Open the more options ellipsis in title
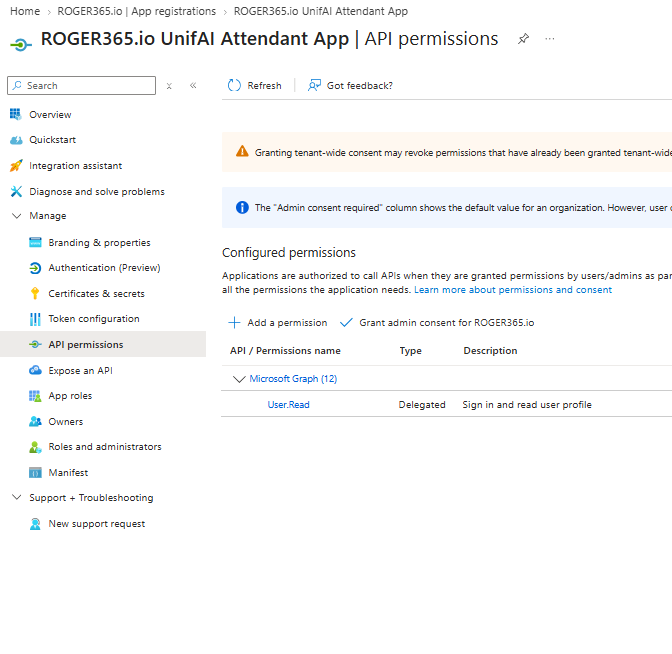This screenshot has width=672, height=654. point(550,39)
